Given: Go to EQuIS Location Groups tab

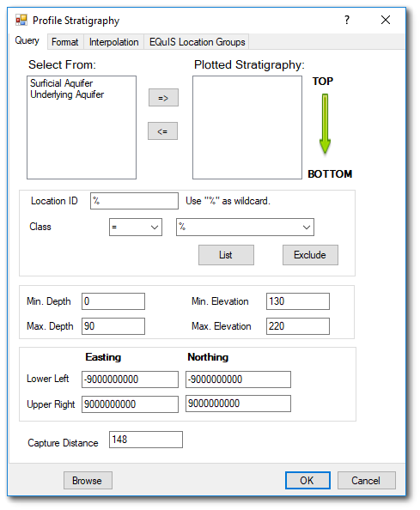Looking at the screenshot, I should point(197,42).
